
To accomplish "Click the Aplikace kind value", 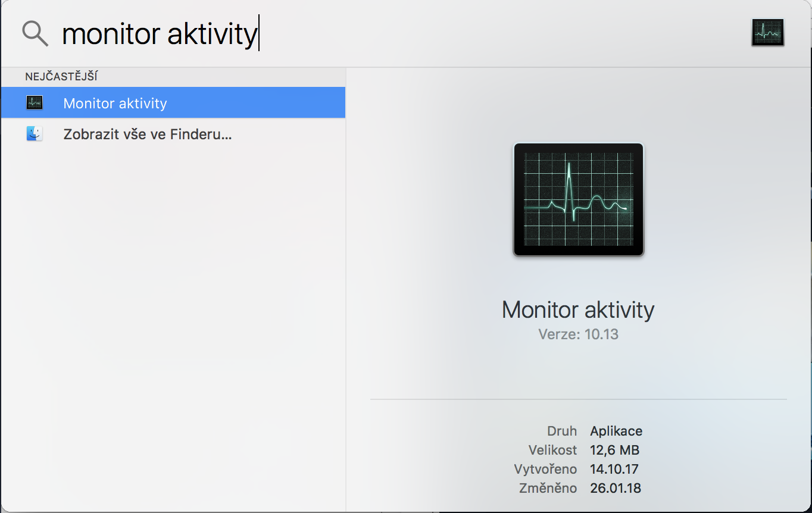I will pyautogui.click(x=616, y=431).
